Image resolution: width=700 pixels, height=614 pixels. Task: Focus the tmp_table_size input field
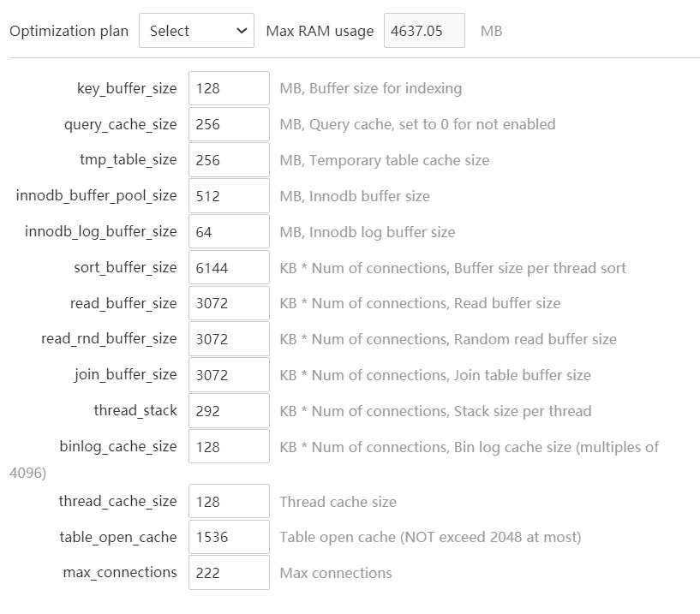pyautogui.click(x=229, y=160)
